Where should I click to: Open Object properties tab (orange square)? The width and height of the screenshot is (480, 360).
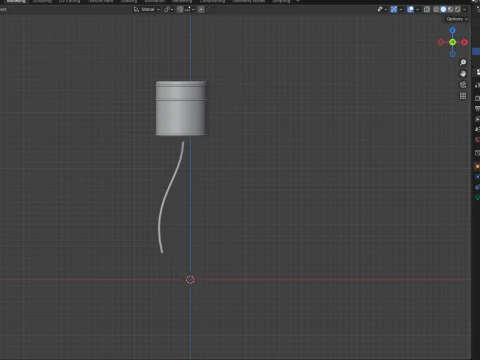477,166
